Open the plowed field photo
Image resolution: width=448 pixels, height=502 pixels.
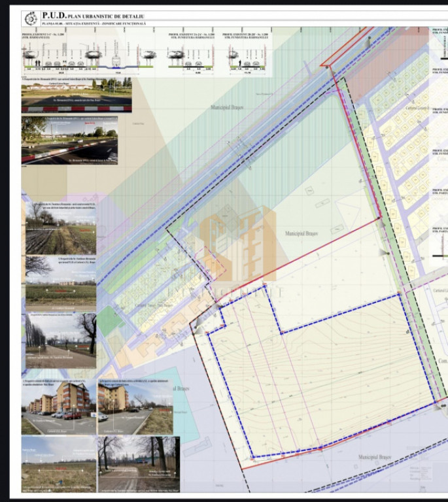click(x=61, y=229)
